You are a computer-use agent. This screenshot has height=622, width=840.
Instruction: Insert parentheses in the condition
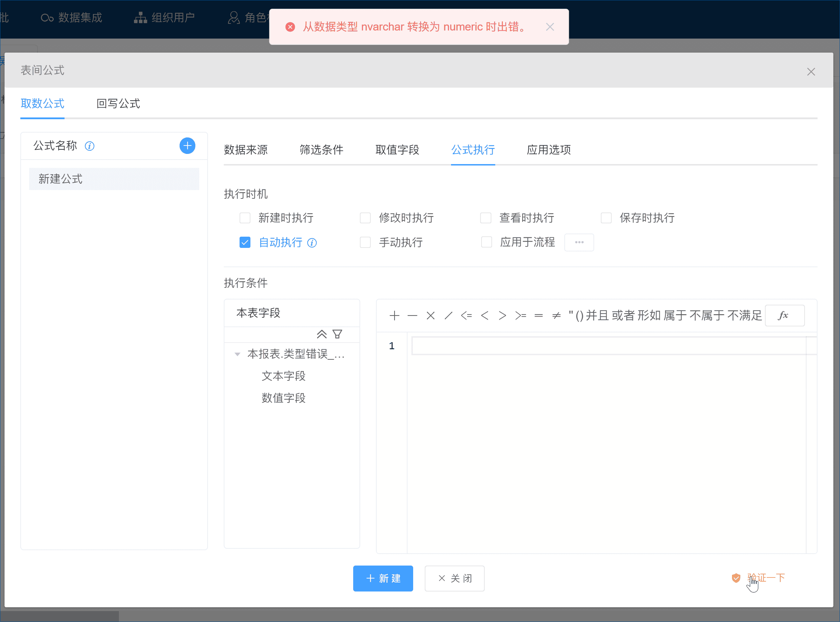[x=580, y=316]
